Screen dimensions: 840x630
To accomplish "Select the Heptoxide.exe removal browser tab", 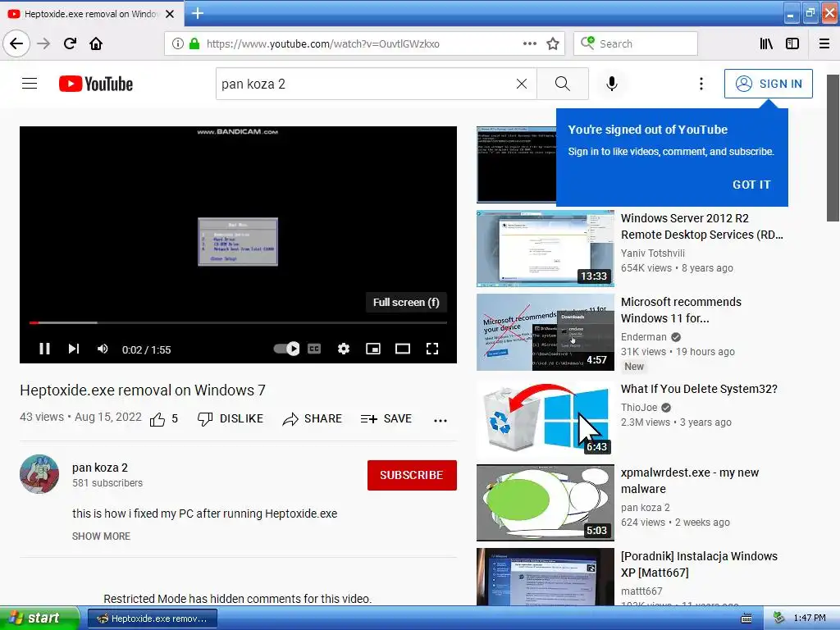I will [91, 14].
